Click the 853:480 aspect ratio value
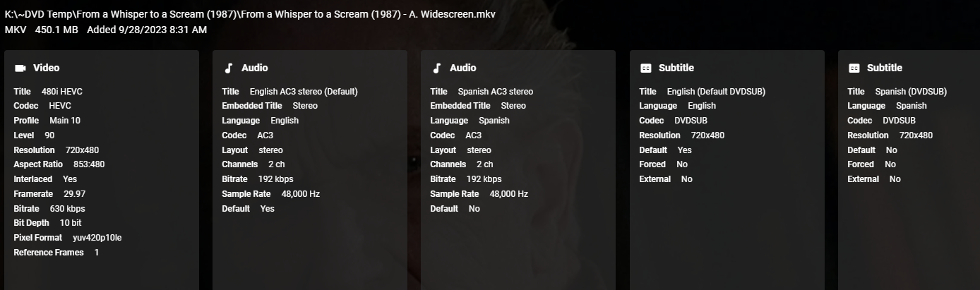This screenshot has width=980, height=290. [x=89, y=164]
